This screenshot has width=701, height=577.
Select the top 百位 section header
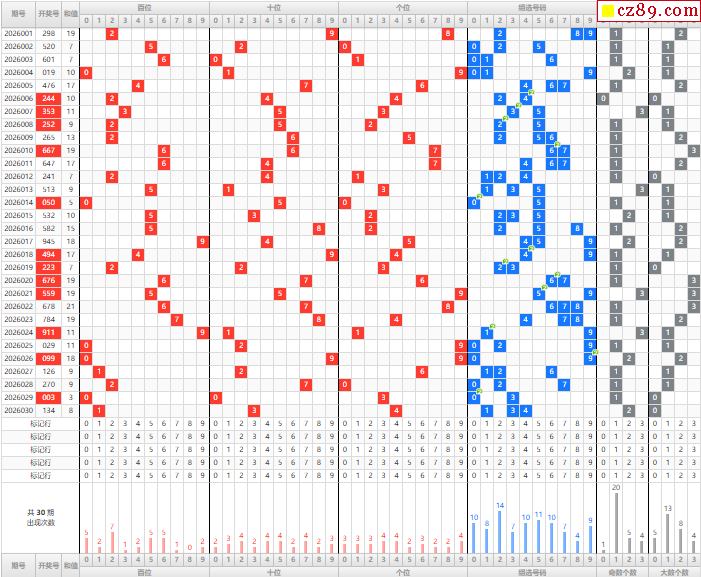tap(144, 6)
